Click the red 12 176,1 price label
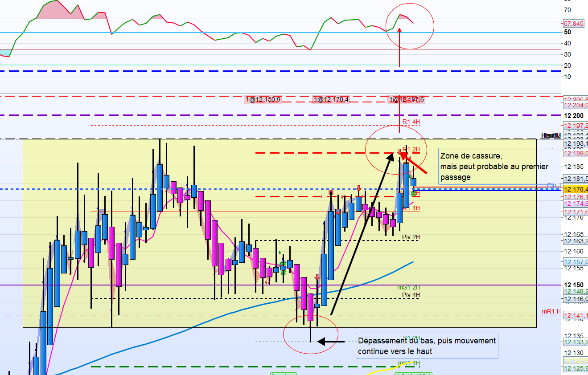The width and height of the screenshot is (588, 375). 576,197
